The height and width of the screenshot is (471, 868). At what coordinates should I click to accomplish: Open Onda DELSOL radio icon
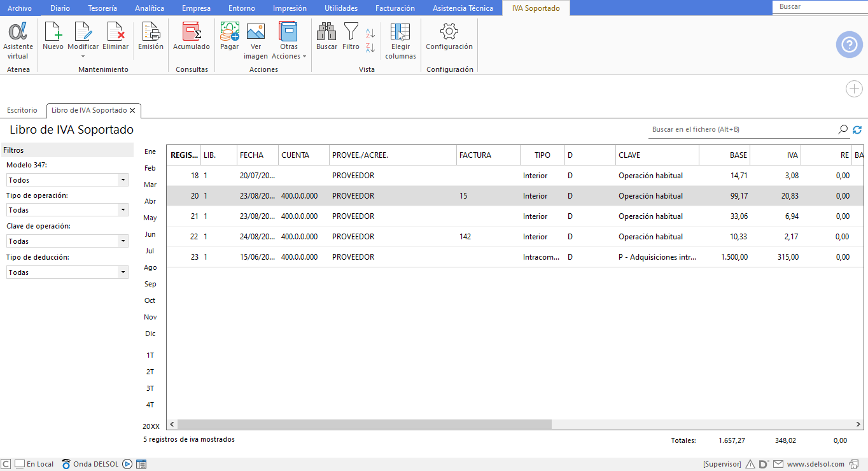(x=66, y=464)
